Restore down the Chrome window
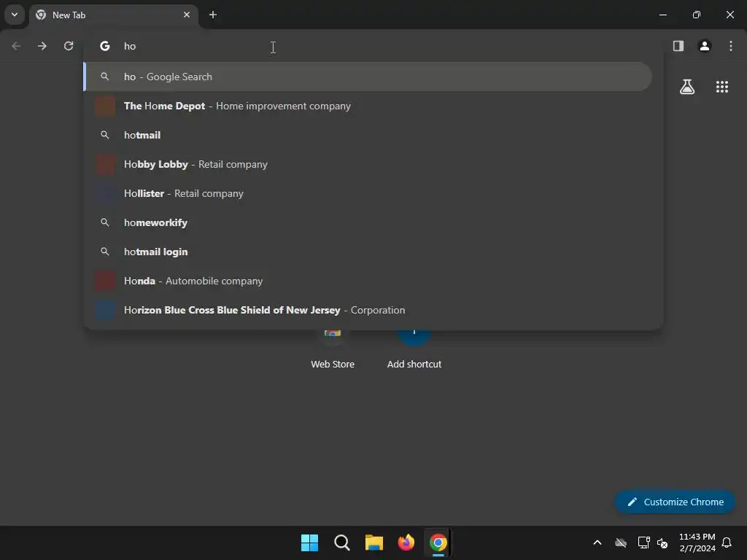747x560 pixels. (697, 15)
